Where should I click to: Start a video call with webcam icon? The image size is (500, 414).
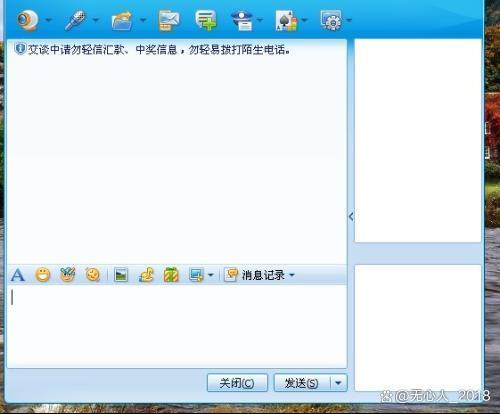[x=27, y=20]
